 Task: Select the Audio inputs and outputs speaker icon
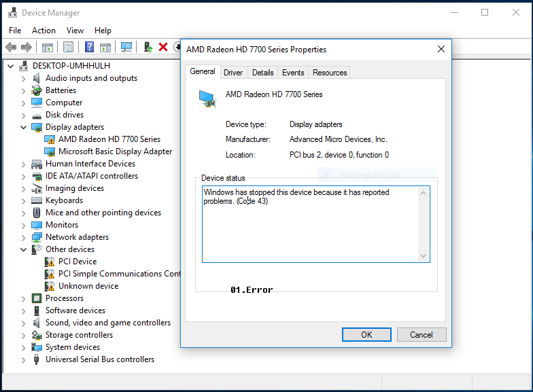coord(37,78)
